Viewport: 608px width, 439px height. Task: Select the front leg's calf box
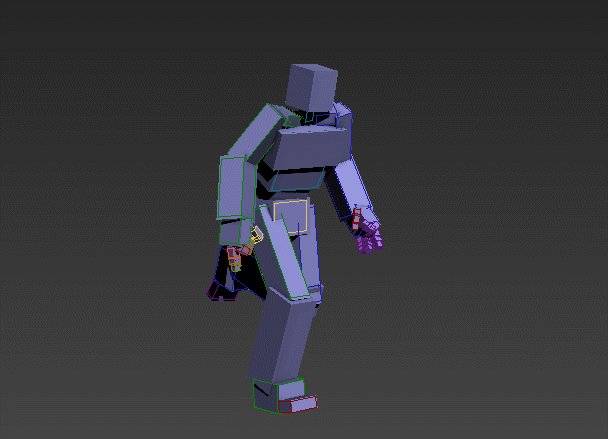(285, 335)
